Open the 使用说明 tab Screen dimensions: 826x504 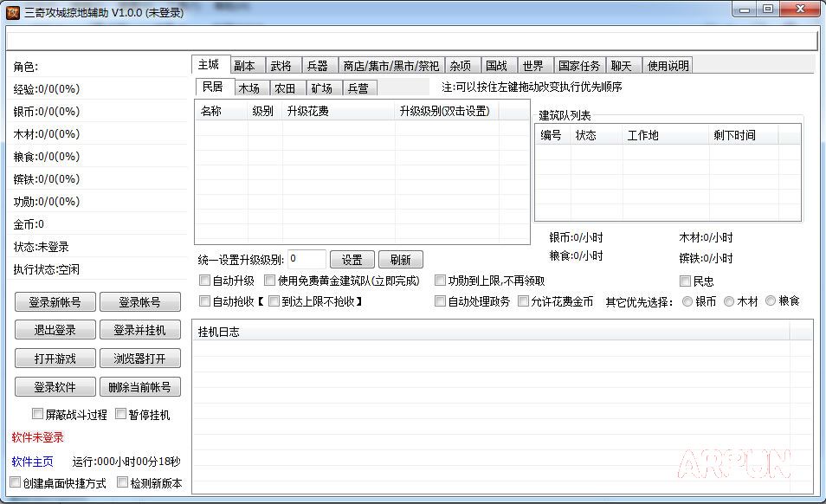click(668, 66)
